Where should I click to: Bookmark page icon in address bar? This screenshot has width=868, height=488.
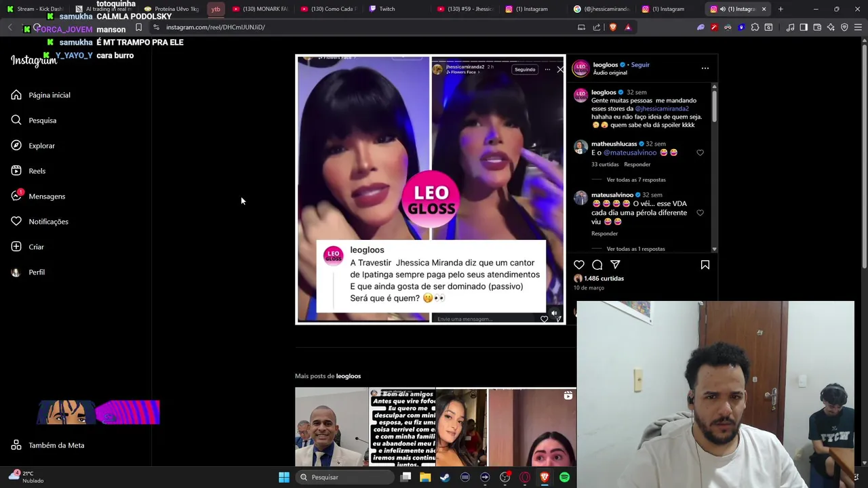[x=138, y=27]
